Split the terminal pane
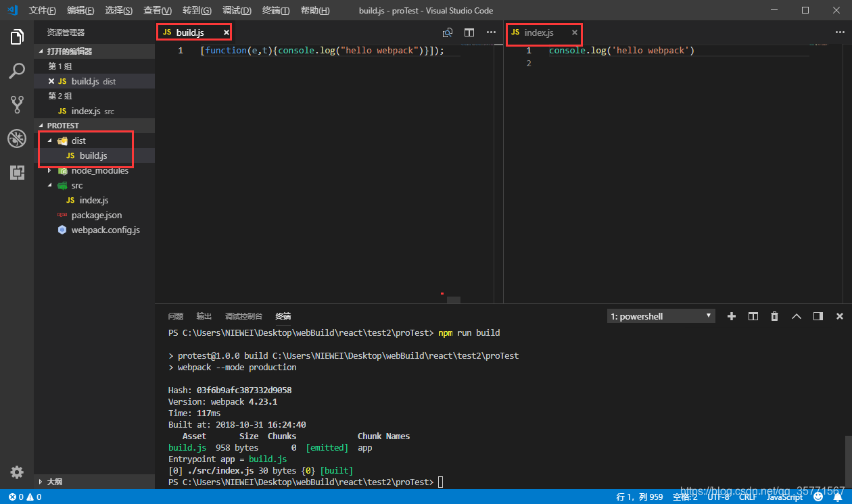The height and width of the screenshot is (504, 852). coord(753,316)
